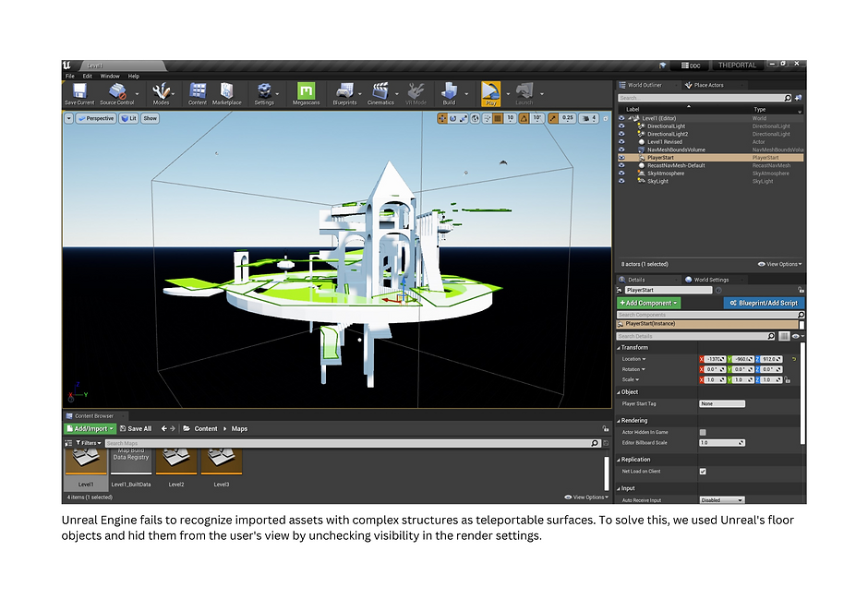Launch the Marketplace from the toolbar
Screen dimensions: 868x611
click(227, 91)
